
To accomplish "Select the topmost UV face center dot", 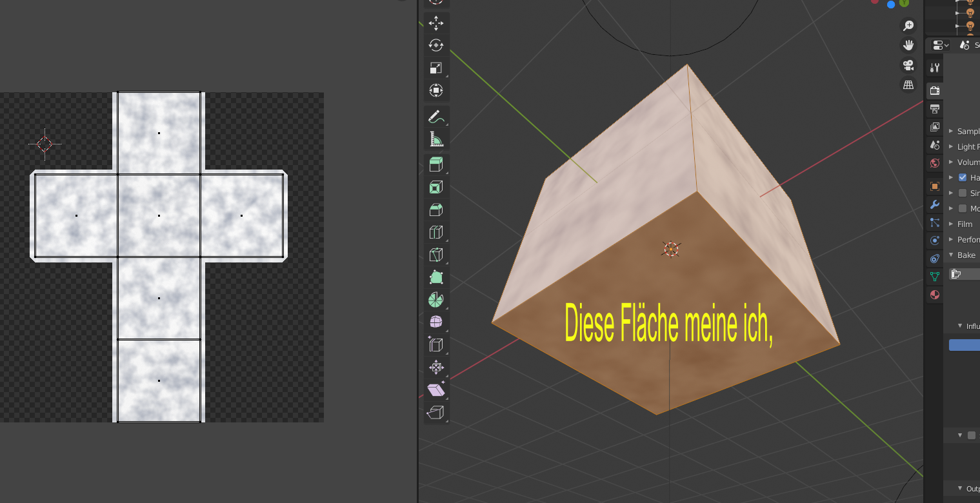I will [159, 133].
